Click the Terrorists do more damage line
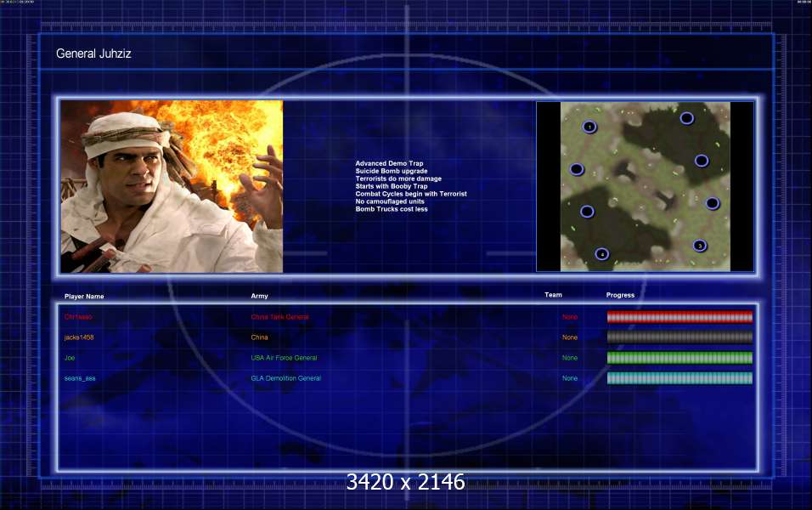 (398, 178)
